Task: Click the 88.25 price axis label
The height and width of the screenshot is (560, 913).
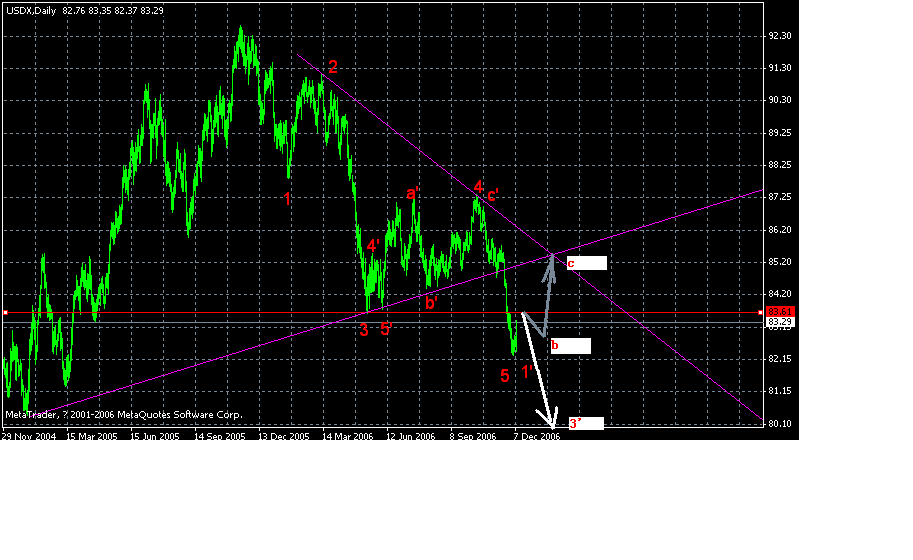Action: click(780, 165)
